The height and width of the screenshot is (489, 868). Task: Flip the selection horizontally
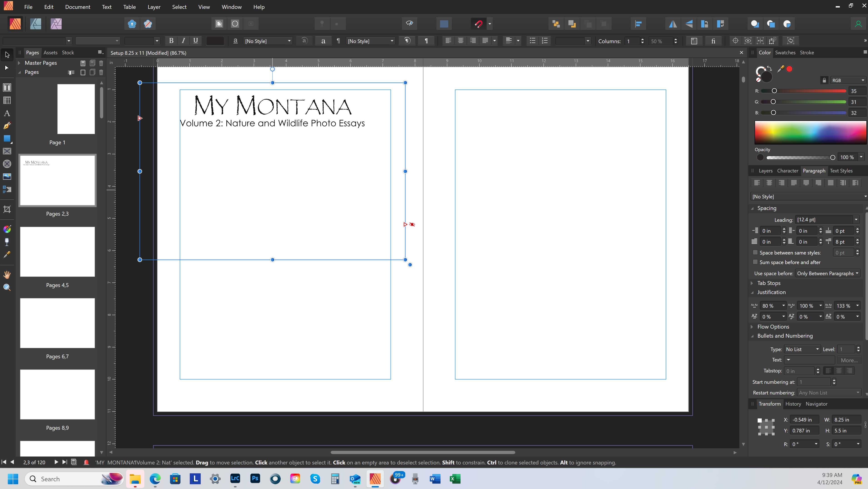[x=673, y=24]
